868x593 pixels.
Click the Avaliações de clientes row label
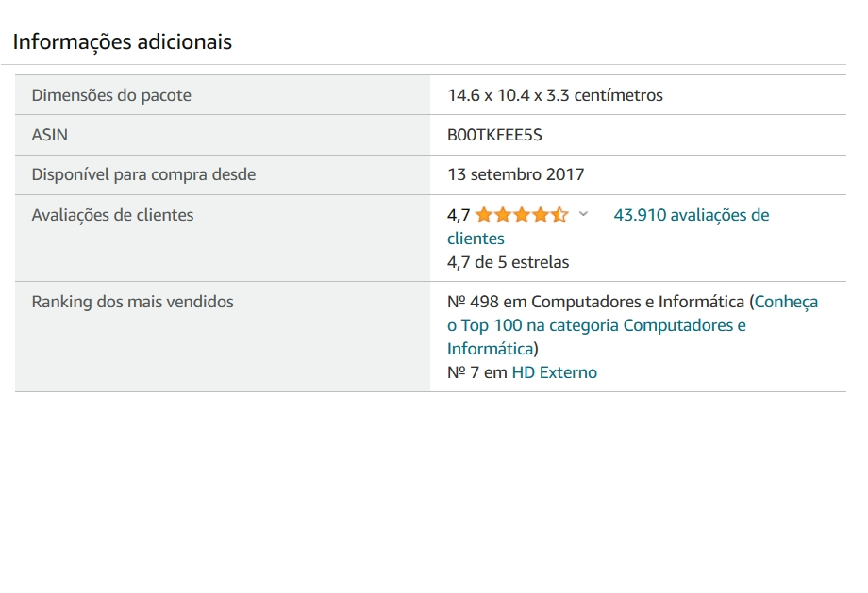pyautogui.click(x=112, y=215)
